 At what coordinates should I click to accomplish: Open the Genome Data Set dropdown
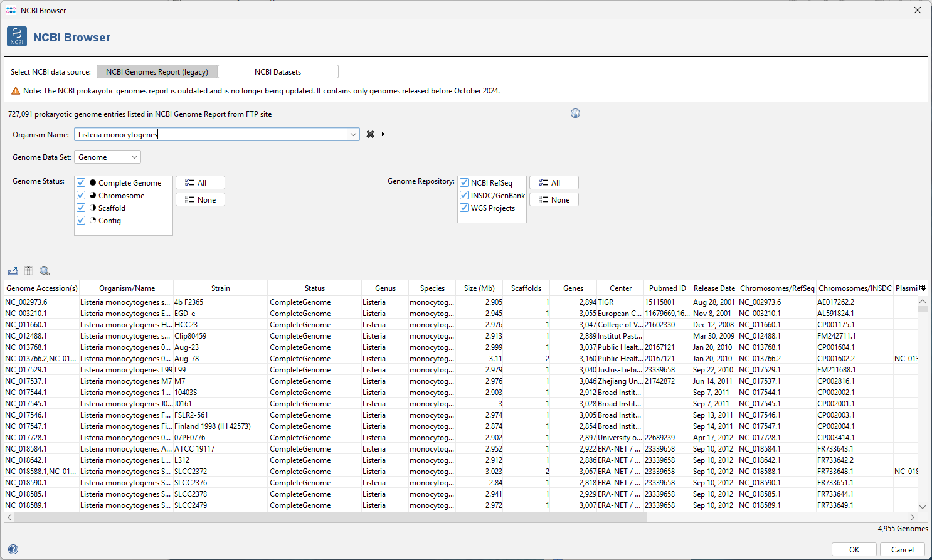[108, 157]
